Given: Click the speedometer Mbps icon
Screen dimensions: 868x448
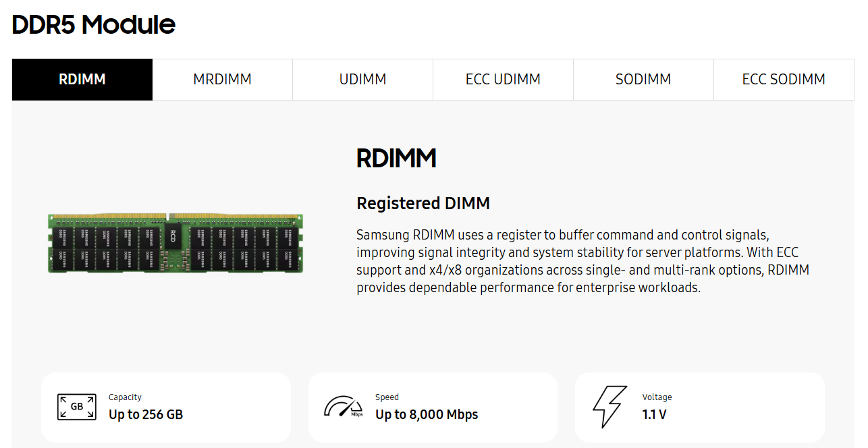Looking at the screenshot, I should click(x=344, y=407).
